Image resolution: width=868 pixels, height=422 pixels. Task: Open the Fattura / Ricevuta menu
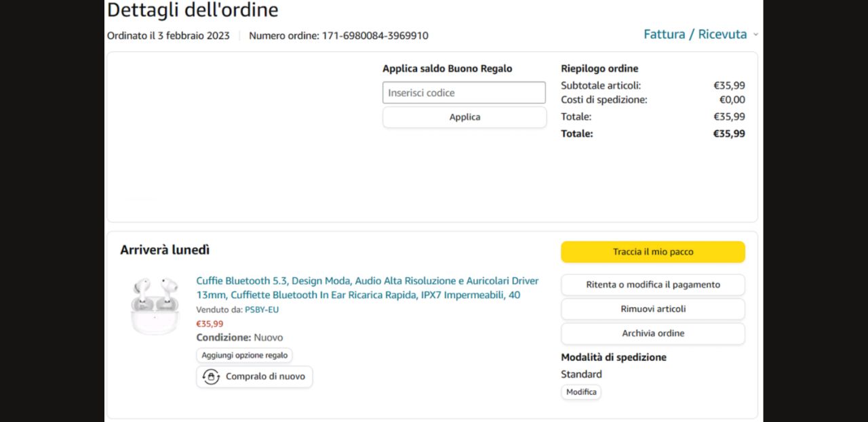694,35
